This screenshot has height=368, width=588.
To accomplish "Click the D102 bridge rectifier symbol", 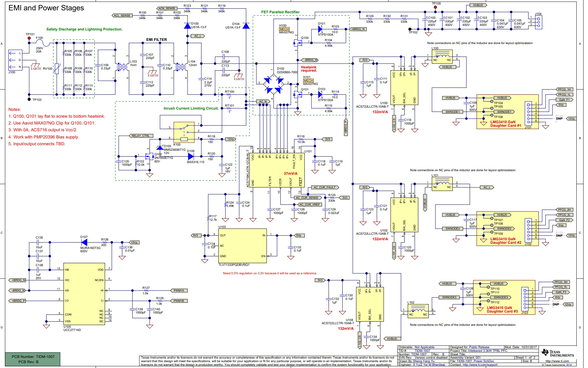I will (274, 83).
